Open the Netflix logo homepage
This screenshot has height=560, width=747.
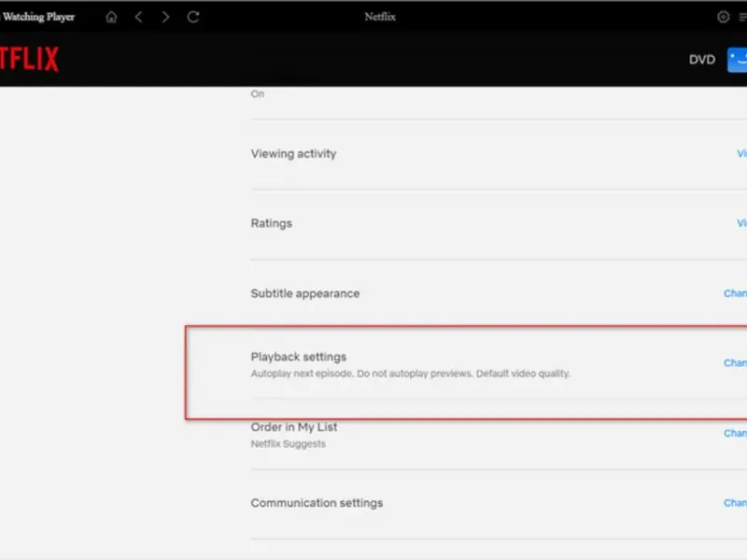[x=29, y=59]
